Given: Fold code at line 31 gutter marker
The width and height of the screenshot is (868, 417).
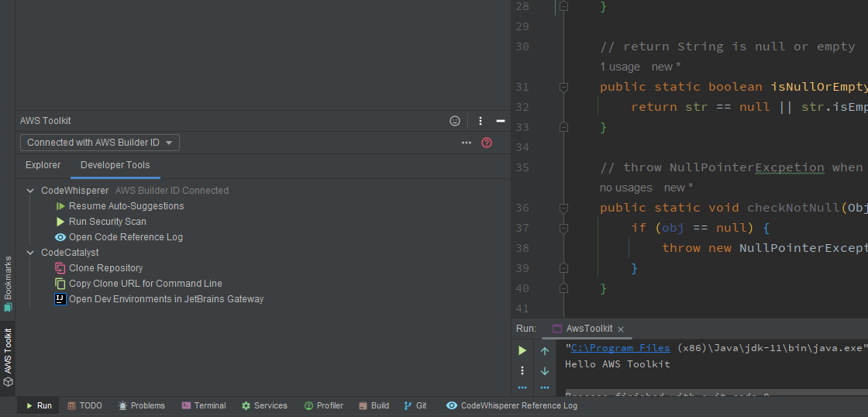Looking at the screenshot, I should [563, 87].
